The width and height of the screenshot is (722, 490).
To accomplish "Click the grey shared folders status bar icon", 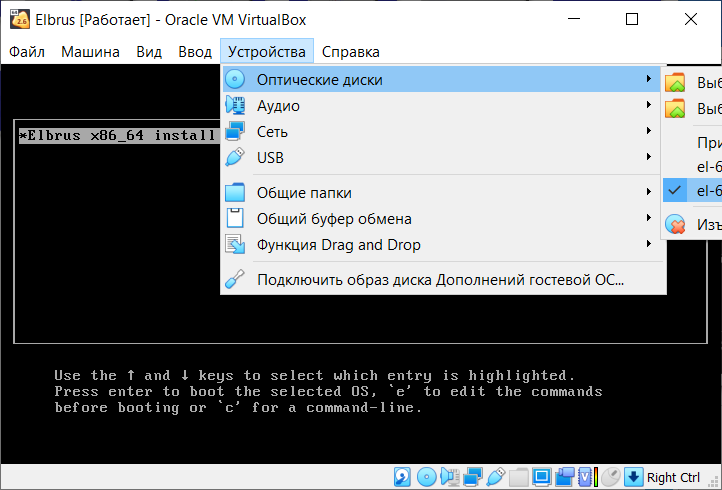I will [519, 477].
